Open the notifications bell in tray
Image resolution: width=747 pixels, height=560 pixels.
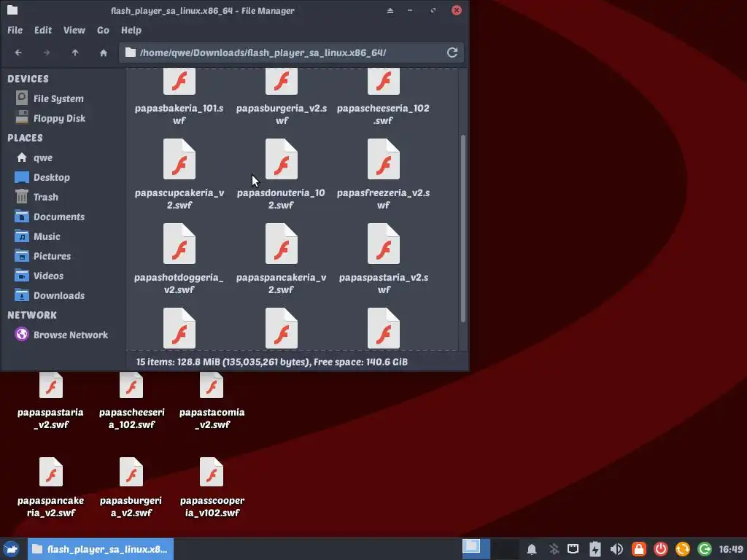[532, 549]
